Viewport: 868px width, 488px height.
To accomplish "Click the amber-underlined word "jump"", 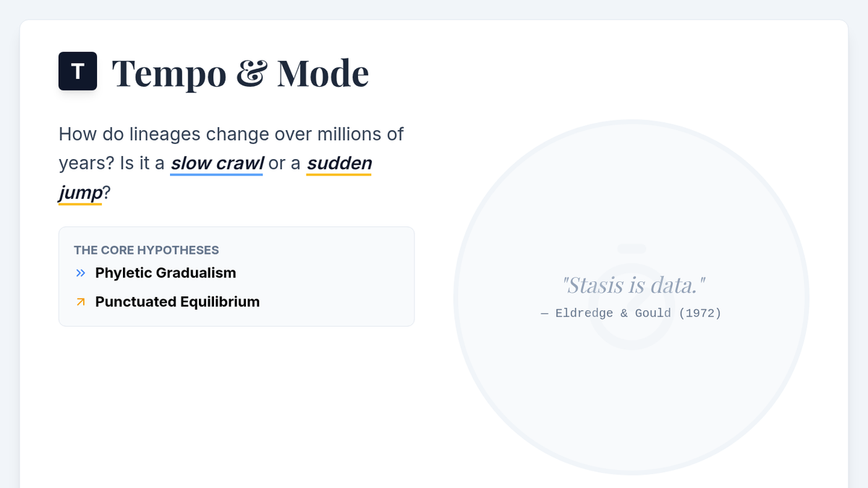I will coord(80,193).
